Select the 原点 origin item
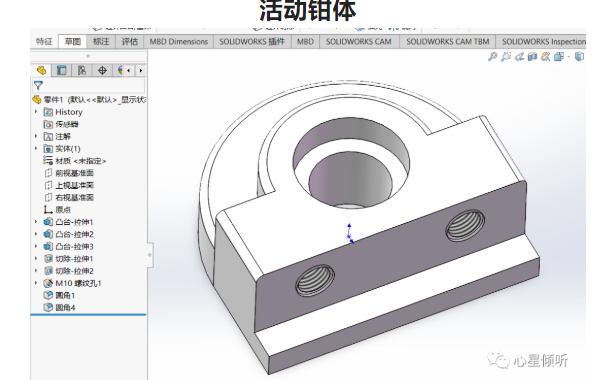This screenshot has height=380, width=595. [x=57, y=210]
